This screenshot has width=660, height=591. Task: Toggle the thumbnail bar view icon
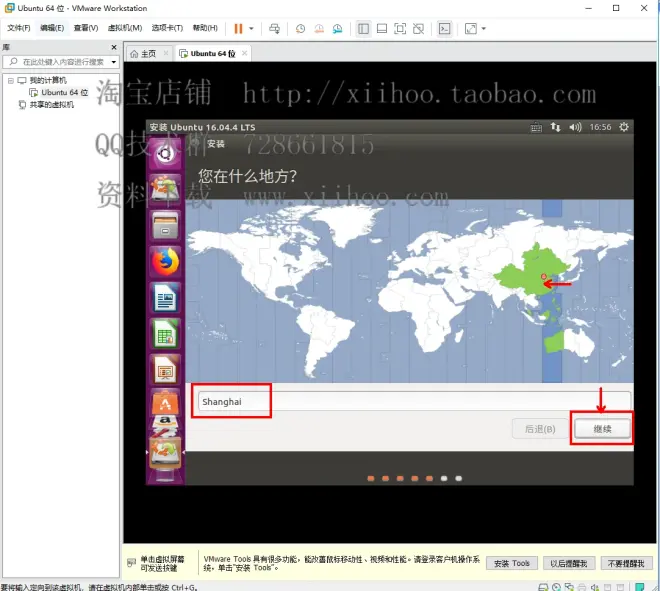[x=382, y=29]
